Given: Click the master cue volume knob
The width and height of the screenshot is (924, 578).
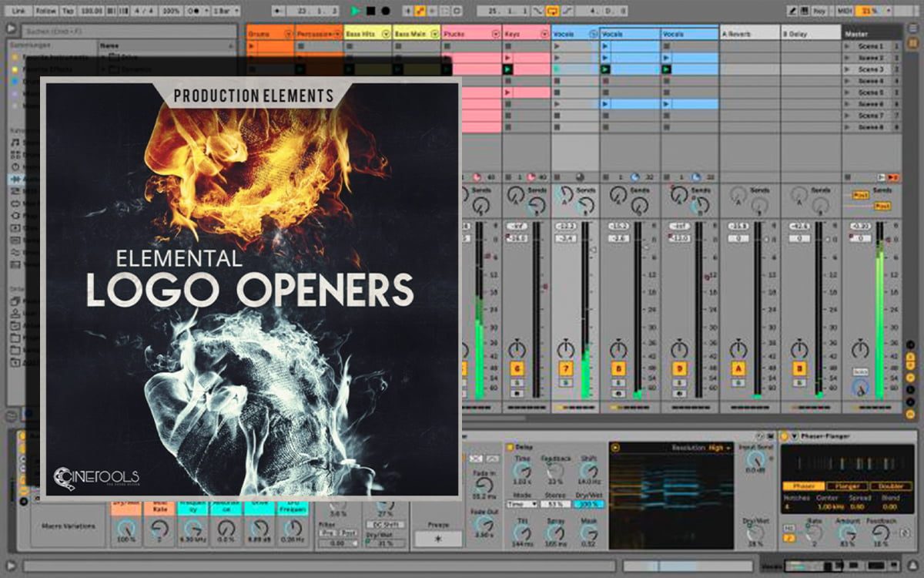Looking at the screenshot, I should tap(860, 389).
